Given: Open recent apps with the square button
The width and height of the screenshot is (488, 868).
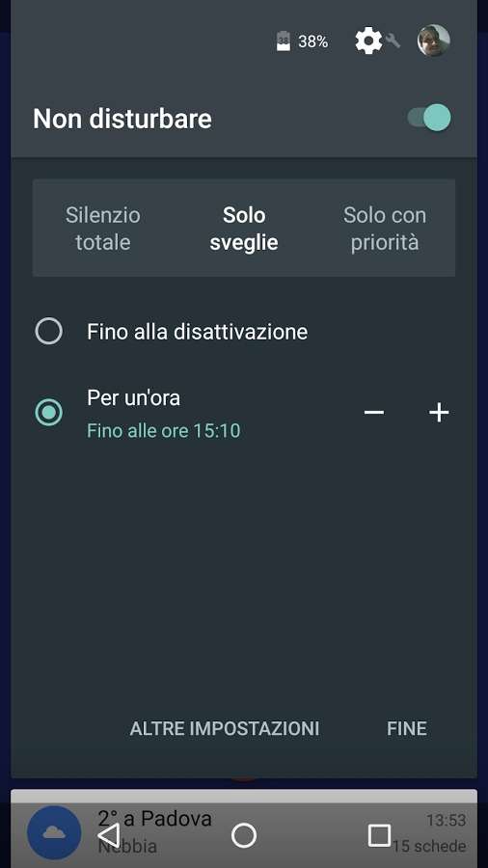Looking at the screenshot, I should point(379,835).
